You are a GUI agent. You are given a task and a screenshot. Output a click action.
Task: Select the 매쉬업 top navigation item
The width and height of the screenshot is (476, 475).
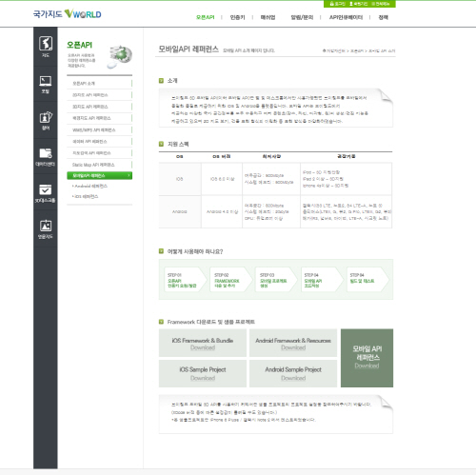point(268,17)
